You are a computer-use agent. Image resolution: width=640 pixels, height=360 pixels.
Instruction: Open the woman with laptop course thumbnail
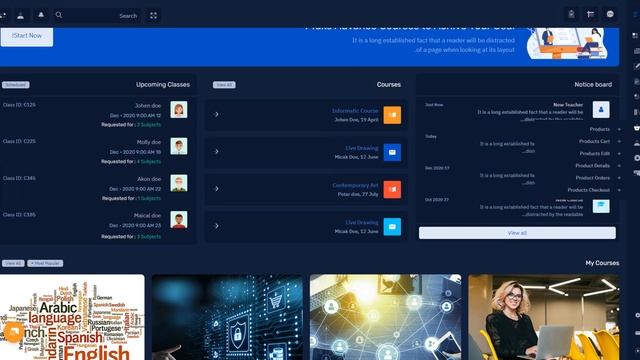[x=544, y=317]
